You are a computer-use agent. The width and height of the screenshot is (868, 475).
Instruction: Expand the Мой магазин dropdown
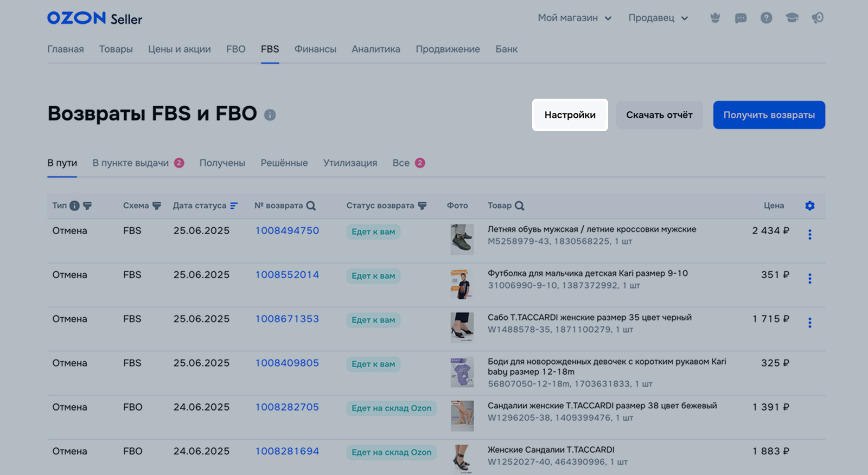575,18
